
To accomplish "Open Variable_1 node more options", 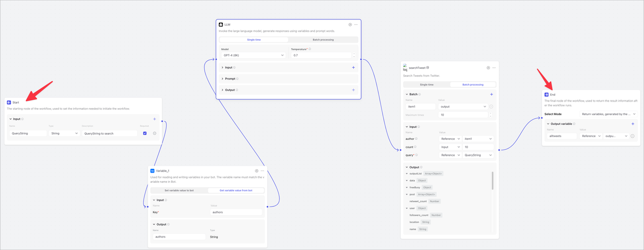I will click(x=262, y=170).
